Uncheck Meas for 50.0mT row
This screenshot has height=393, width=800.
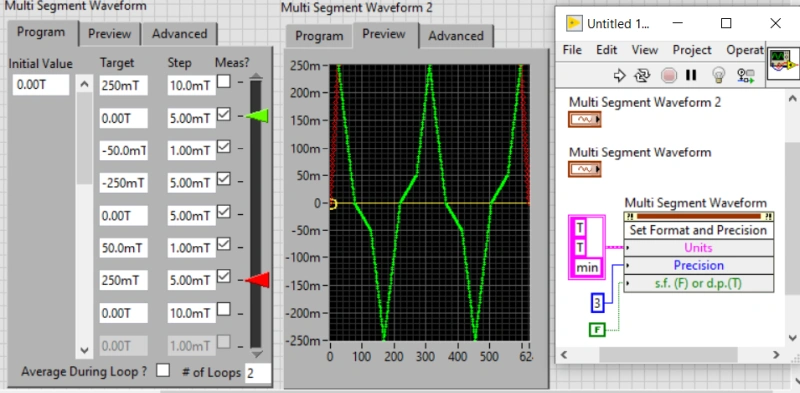[x=223, y=244]
